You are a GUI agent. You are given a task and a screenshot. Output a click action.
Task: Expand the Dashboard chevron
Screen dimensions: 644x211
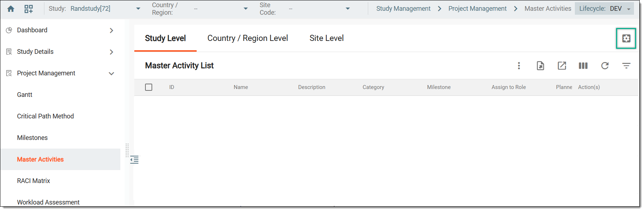[111, 31]
